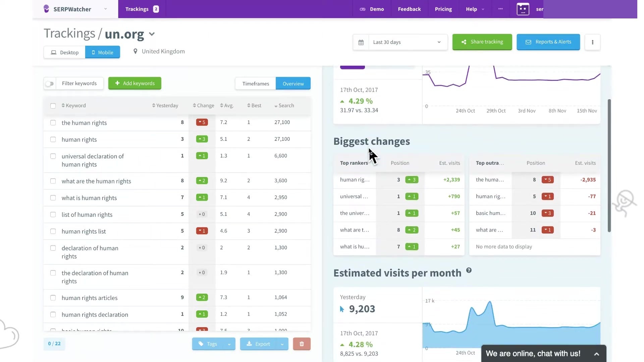Open the Pricing page
Viewport: 644px width, 362px height.
(x=443, y=9)
